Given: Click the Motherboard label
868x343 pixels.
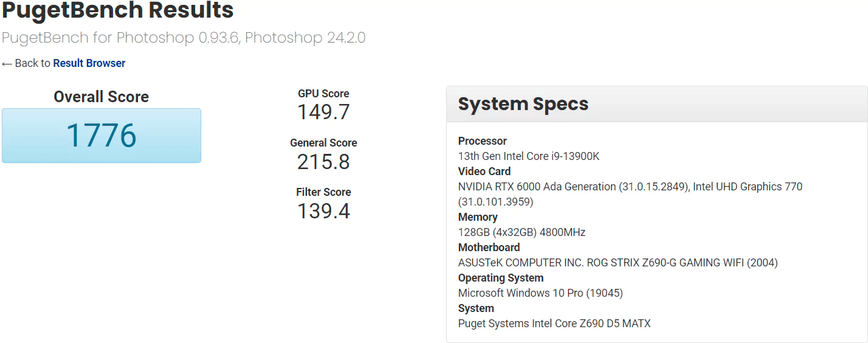Looking at the screenshot, I should pyautogui.click(x=489, y=248).
